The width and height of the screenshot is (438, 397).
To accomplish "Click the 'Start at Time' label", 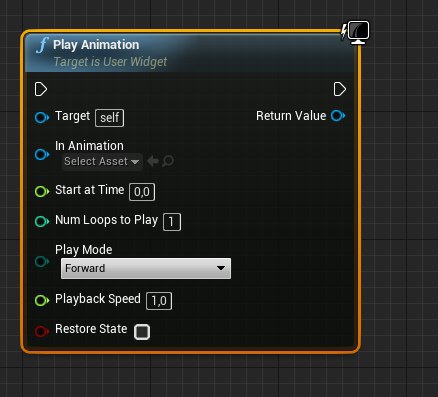I will pyautogui.click(x=90, y=190).
